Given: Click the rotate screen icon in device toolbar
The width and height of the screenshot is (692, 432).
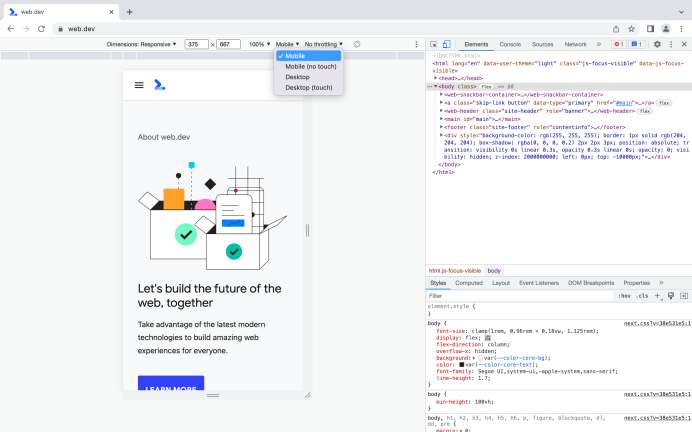Looking at the screenshot, I should click(x=357, y=44).
